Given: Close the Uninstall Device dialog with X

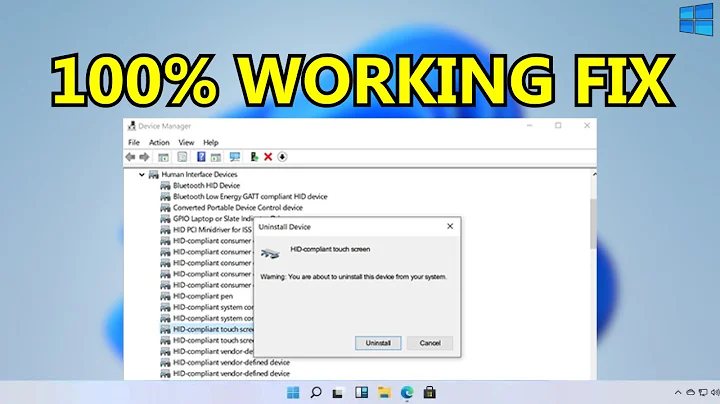Looking at the screenshot, I should 450,226.
